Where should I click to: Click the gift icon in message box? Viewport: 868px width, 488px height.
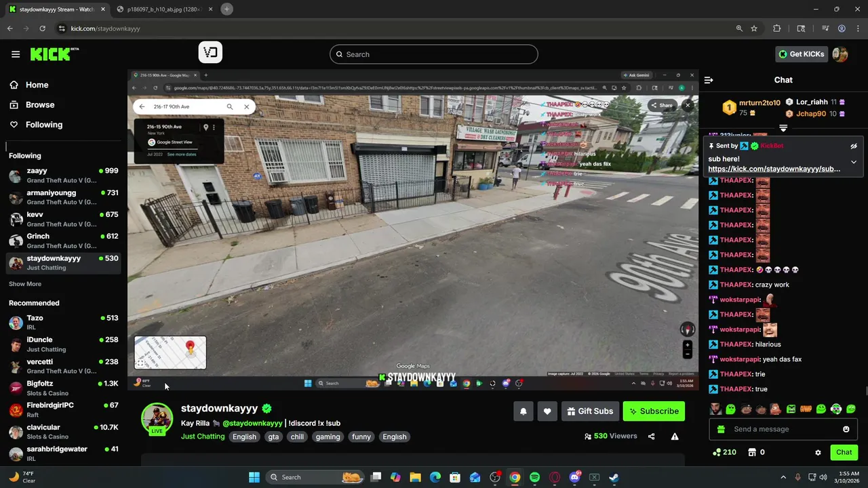tap(721, 429)
